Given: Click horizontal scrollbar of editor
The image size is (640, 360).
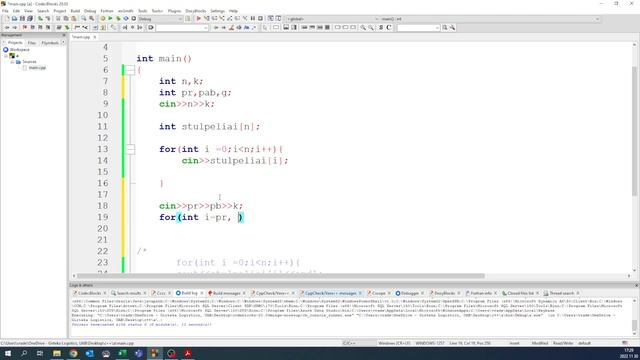Looking at the screenshot, I should (x=280, y=276).
